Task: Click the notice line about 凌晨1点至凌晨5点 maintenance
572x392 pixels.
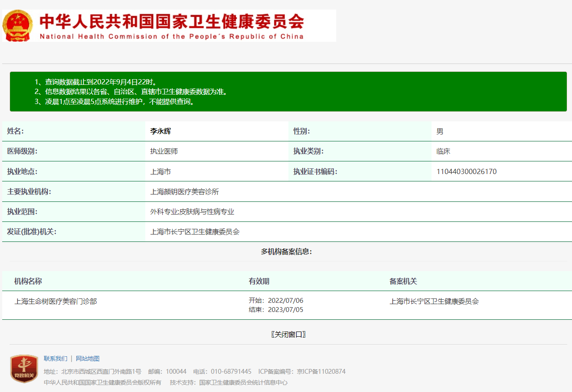Action: (x=114, y=102)
